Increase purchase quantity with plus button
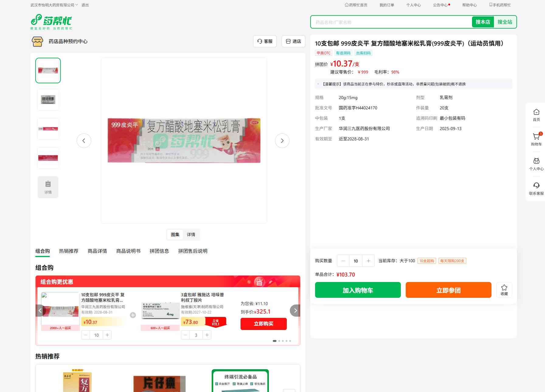Image resolution: width=545 pixels, height=392 pixels. click(368, 261)
